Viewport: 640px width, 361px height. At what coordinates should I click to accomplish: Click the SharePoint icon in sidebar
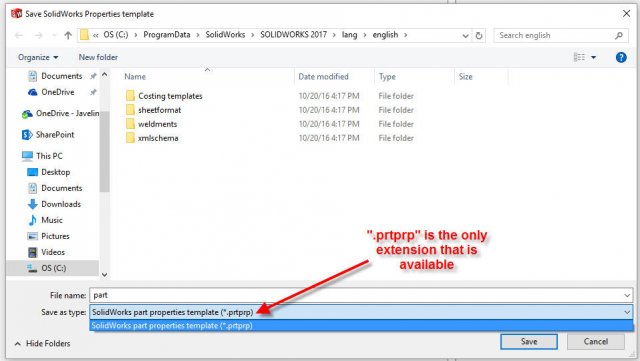click(x=27, y=135)
